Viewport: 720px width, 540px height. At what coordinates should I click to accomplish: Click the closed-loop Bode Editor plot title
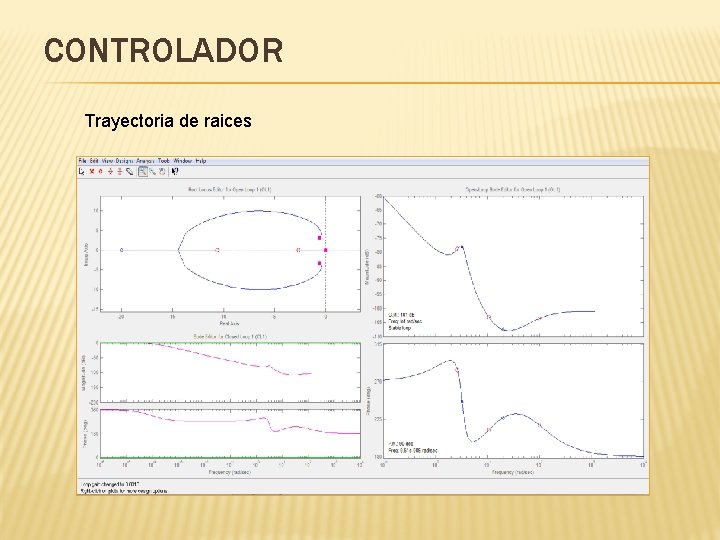[230, 337]
